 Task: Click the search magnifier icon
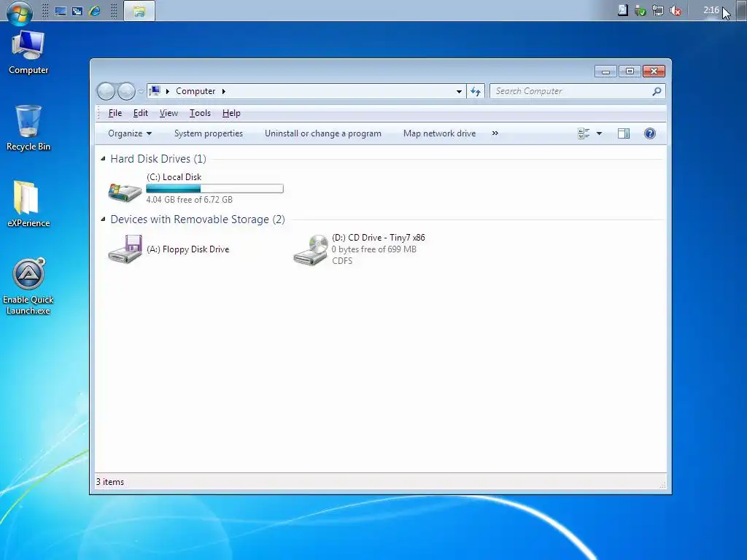pyautogui.click(x=657, y=91)
